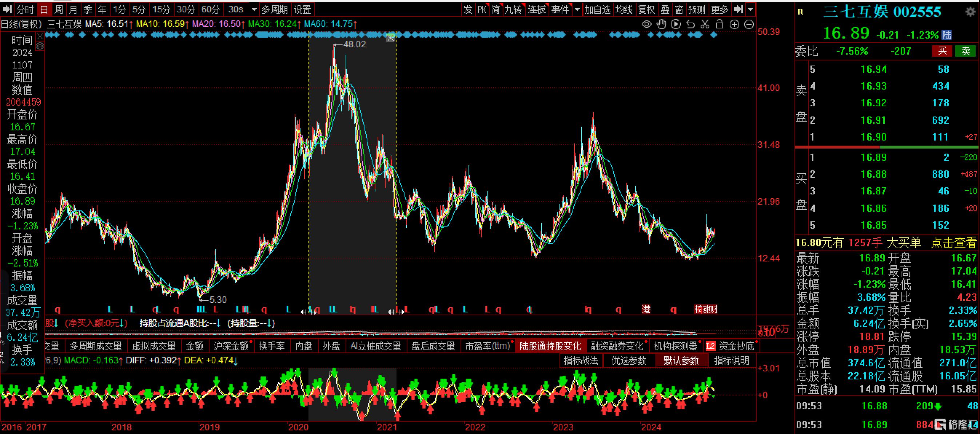Click the arrow-to-bar icon right of 更多
The image size is (980, 434).
(738, 9)
